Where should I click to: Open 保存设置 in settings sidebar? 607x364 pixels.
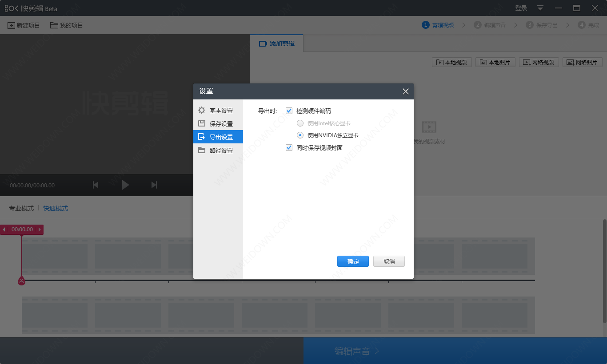(218, 124)
